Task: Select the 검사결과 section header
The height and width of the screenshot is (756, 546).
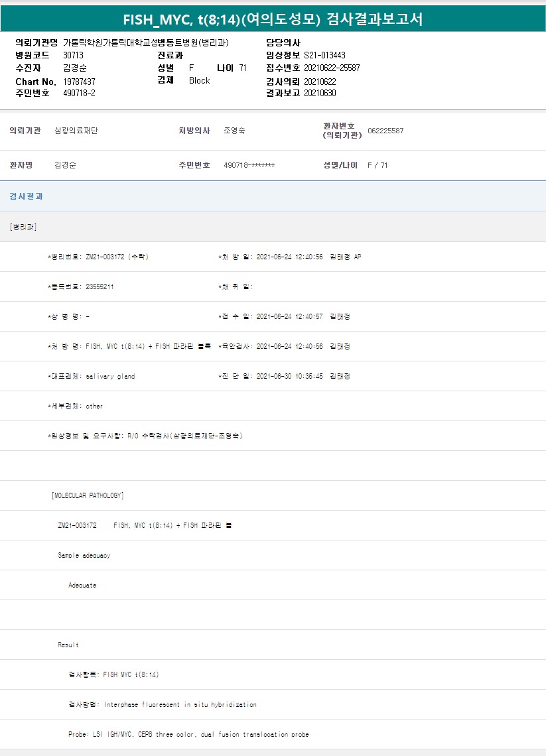Action: (27, 196)
